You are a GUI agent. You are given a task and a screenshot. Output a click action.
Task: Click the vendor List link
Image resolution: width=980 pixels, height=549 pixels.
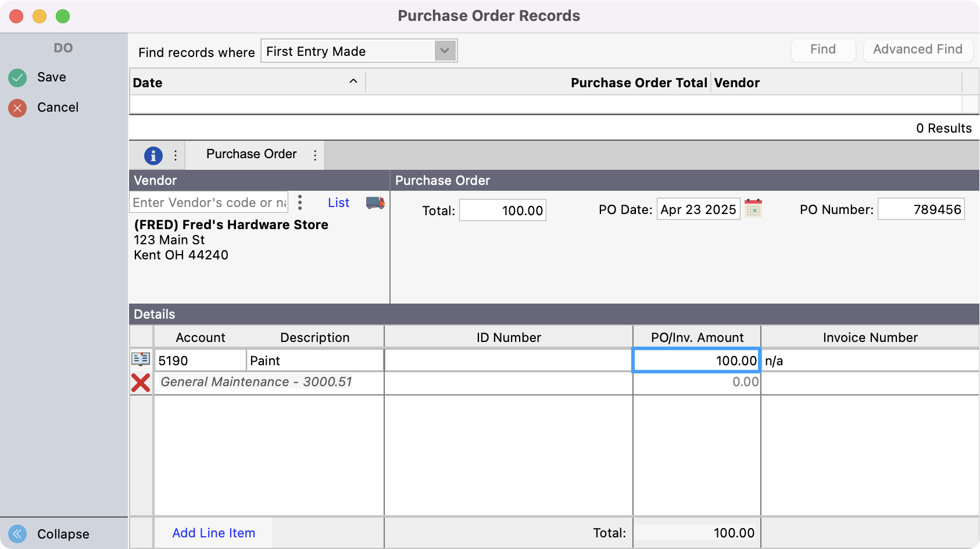[338, 202]
